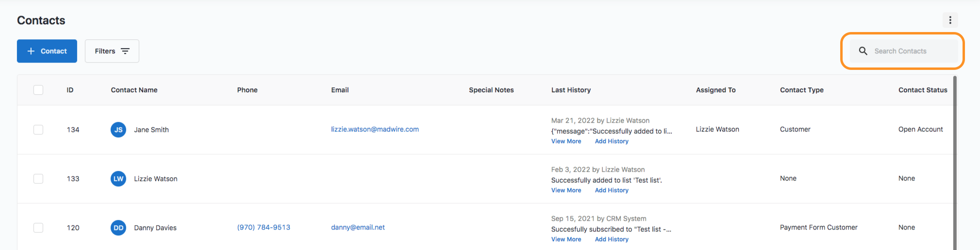980x250 pixels.
Task: Sort by the Contact Name column header
Action: point(134,90)
